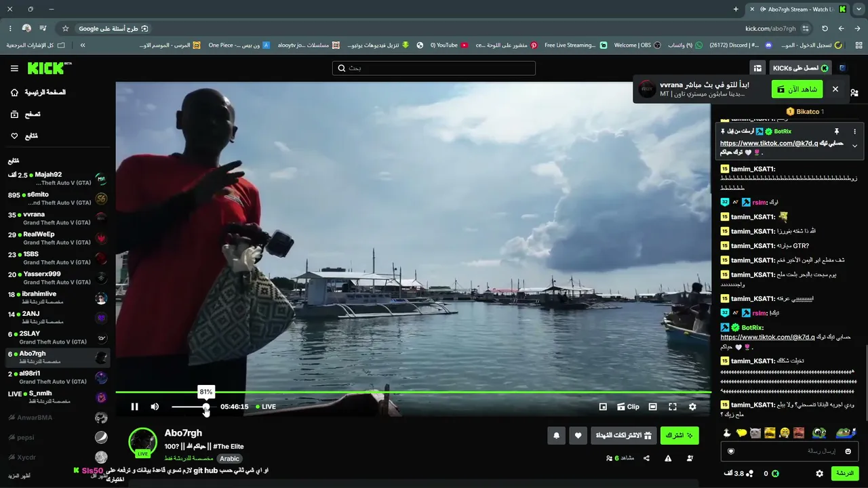Open new browser tab plus button

pyautogui.click(x=736, y=9)
